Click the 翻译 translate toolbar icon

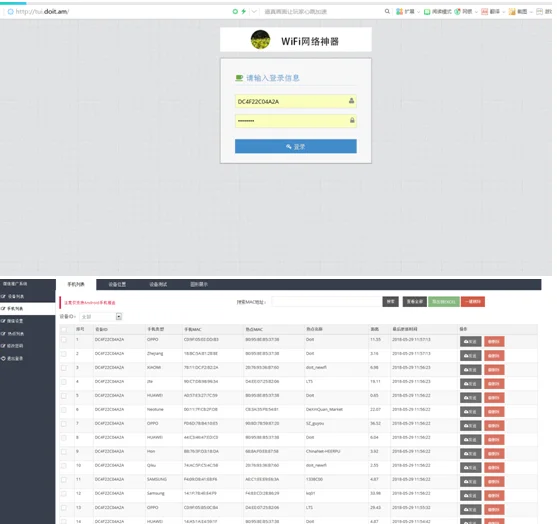click(485, 12)
